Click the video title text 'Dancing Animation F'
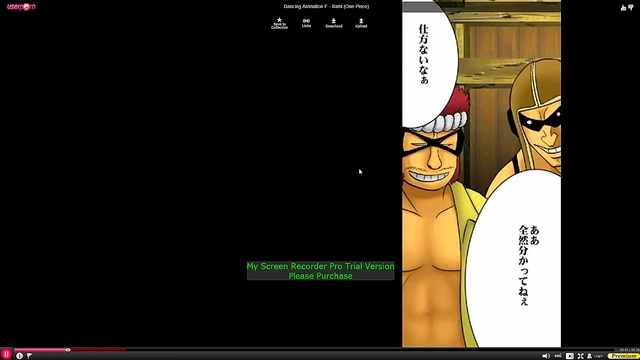Viewport: 640px width, 360px height. pos(306,6)
